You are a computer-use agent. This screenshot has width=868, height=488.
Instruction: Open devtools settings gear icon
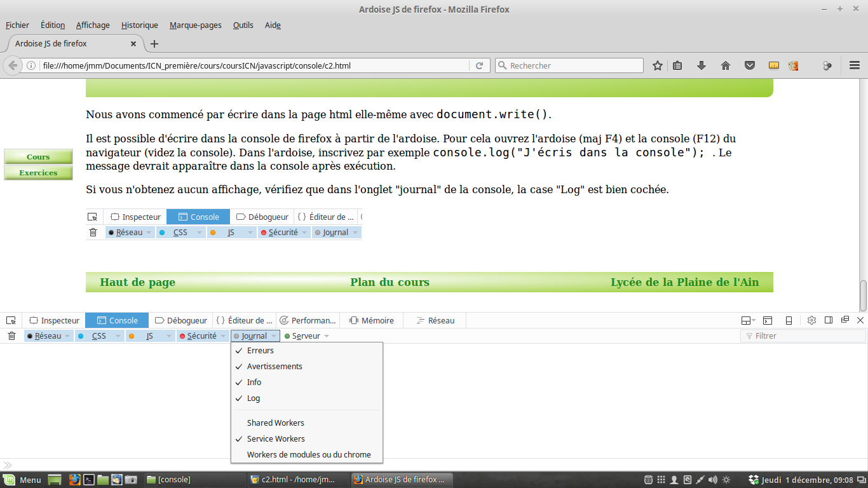811,320
